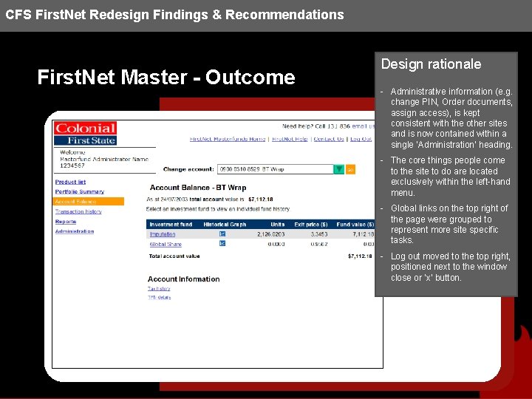
Task: Click the Design rationale heading
Action: [x=431, y=64]
